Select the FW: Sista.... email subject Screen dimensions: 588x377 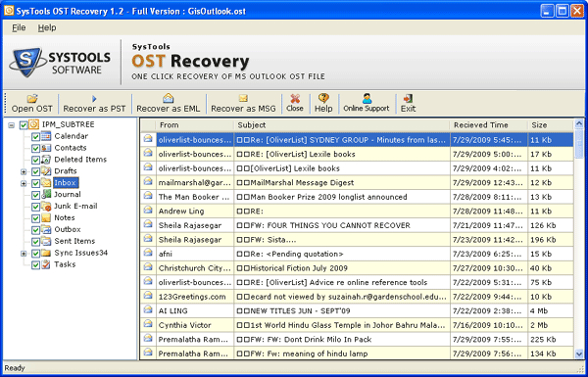pyautogui.click(x=342, y=240)
